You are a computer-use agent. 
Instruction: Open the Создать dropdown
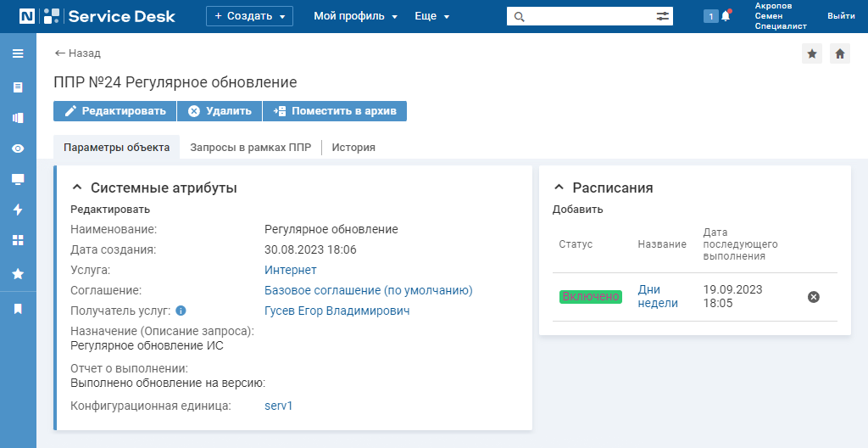coord(250,16)
